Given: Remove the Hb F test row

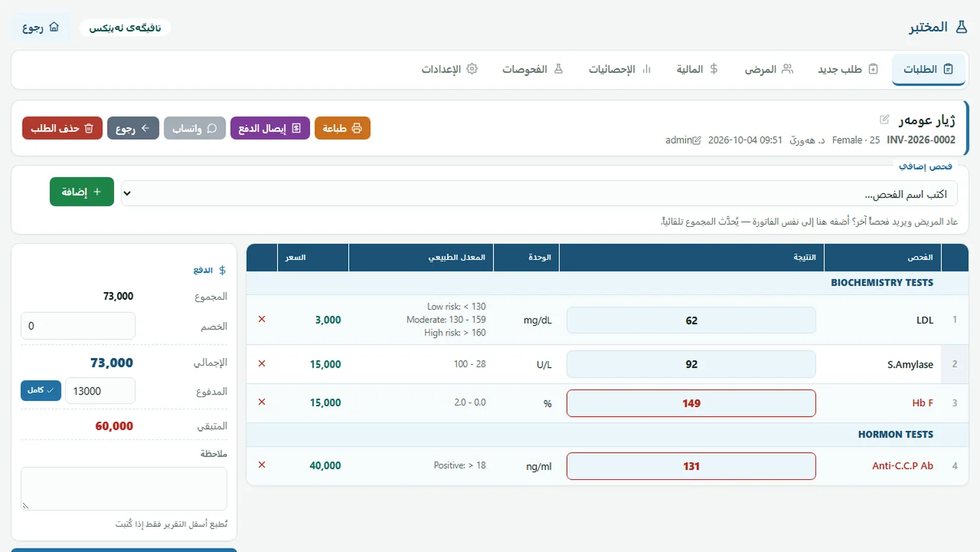Looking at the screenshot, I should tap(262, 402).
